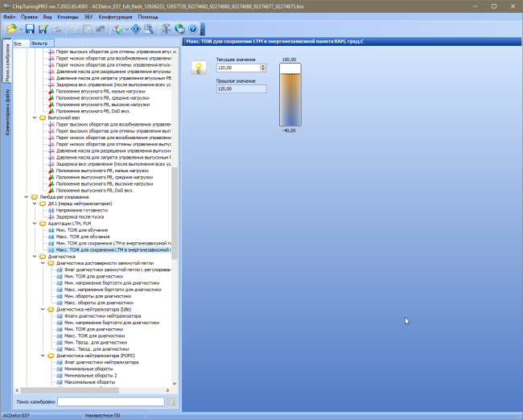Switch to the Все tab
Image resolution: width=523 pixels, height=420 pixels.
pos(21,43)
